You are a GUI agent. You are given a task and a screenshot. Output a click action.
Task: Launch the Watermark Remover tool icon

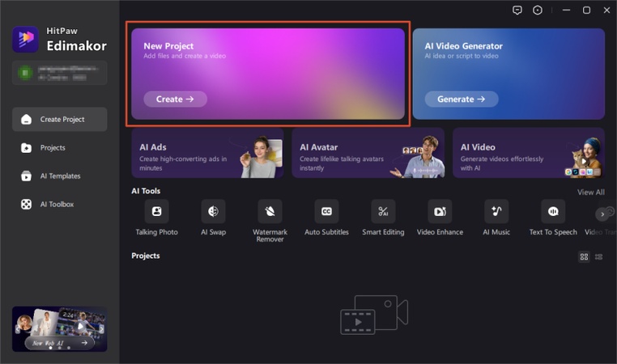pyautogui.click(x=270, y=211)
